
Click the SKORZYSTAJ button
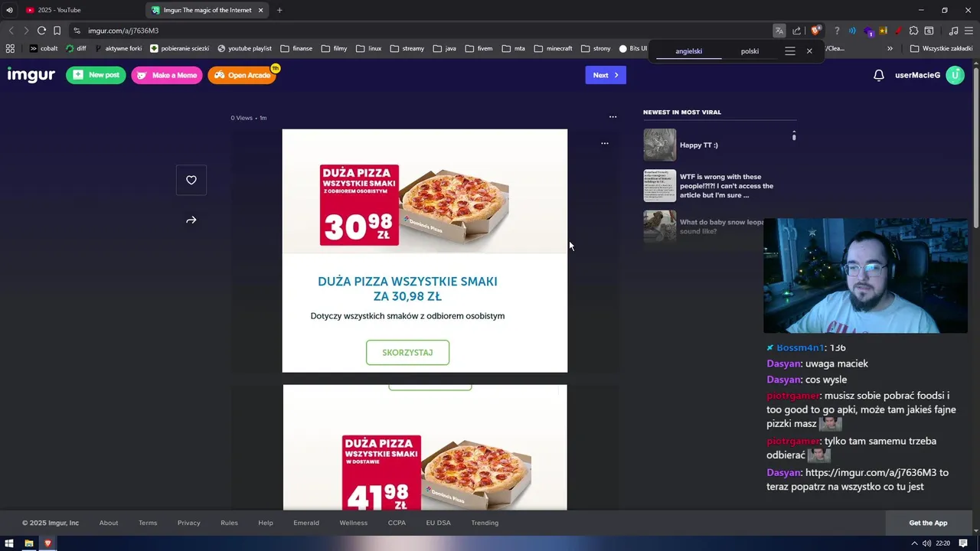pos(407,353)
